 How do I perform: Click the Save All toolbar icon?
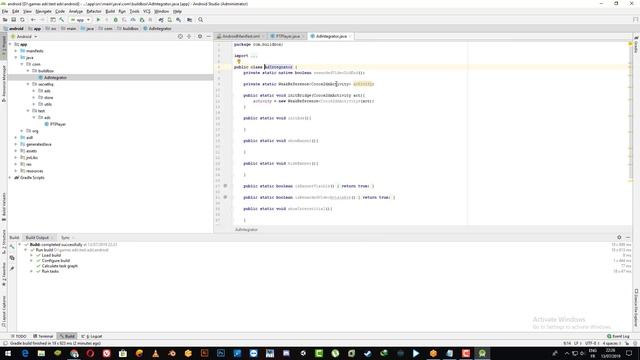pos(13,20)
